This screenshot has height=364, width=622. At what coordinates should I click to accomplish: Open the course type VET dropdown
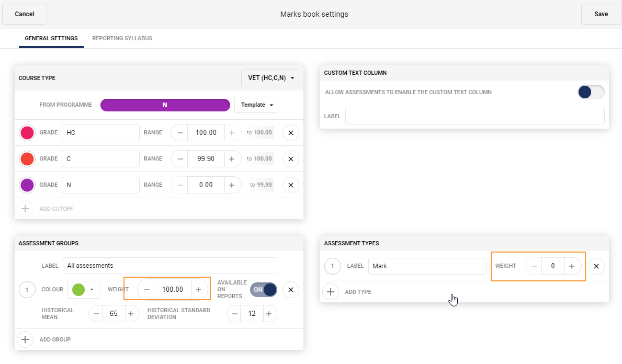[x=270, y=77]
